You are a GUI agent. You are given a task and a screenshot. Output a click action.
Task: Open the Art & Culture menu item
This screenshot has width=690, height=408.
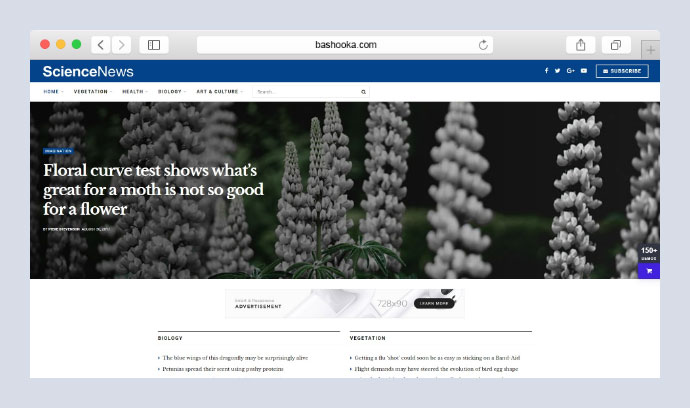[x=217, y=92]
